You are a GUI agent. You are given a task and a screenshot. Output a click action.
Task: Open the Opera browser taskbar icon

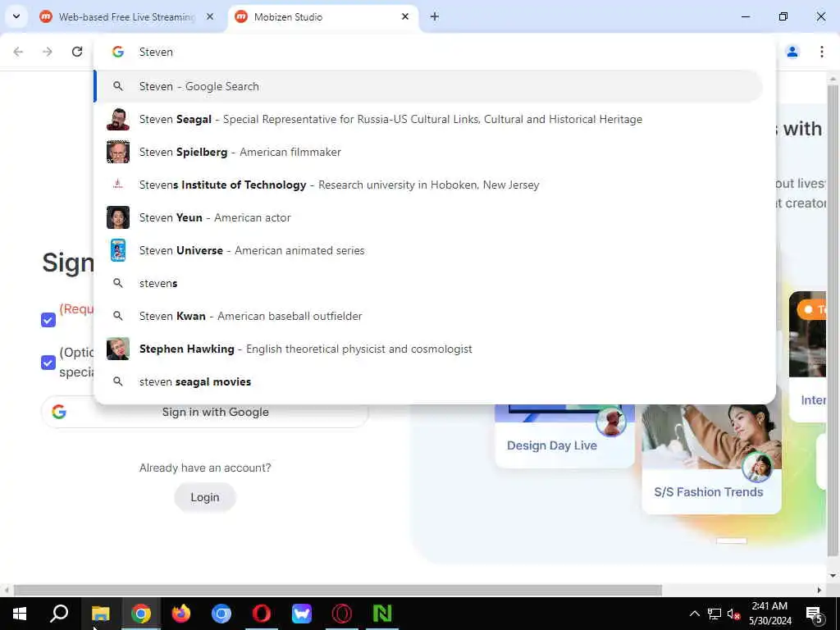click(262, 614)
